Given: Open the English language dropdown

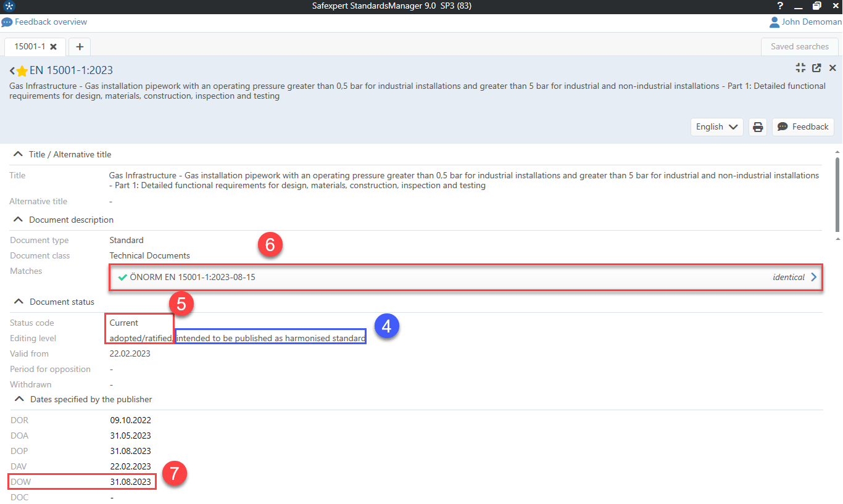Looking at the screenshot, I should pyautogui.click(x=716, y=127).
